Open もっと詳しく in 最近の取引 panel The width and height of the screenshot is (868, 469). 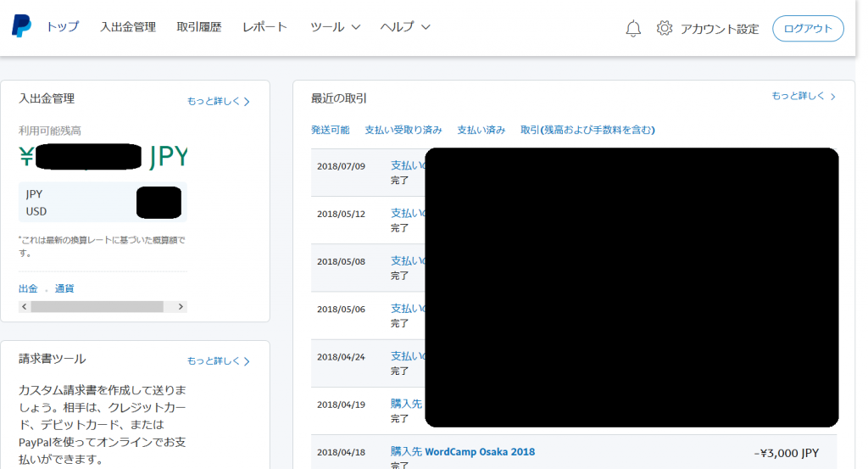803,97
